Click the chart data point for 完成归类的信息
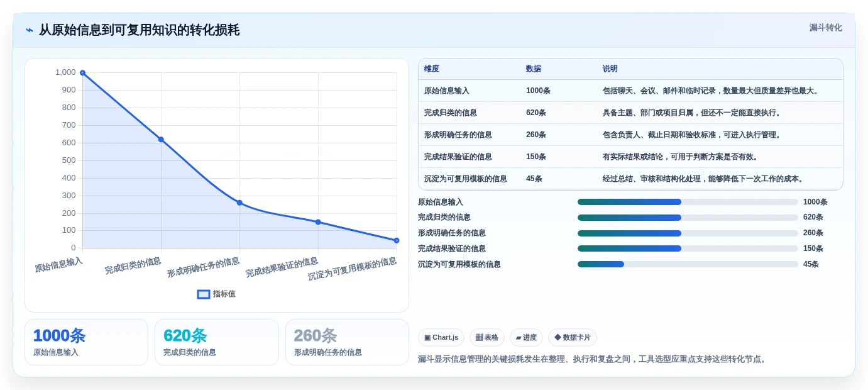 161,140
